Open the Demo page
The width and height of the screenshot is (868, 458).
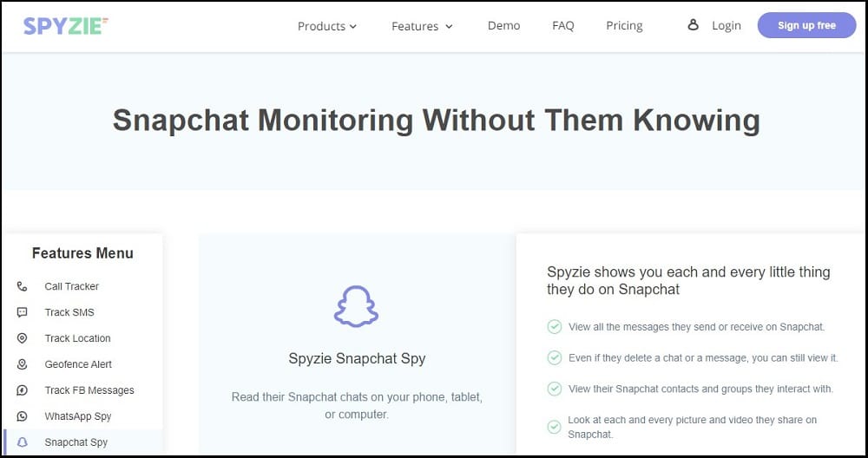(503, 25)
